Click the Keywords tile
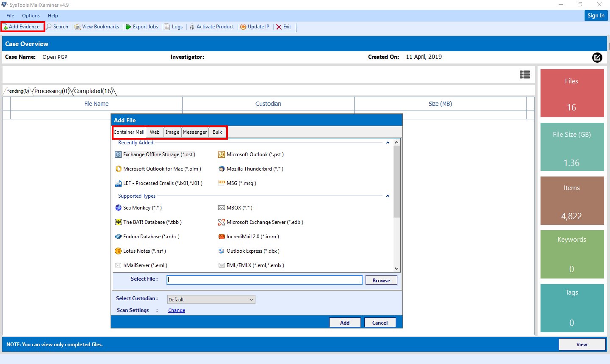 pyautogui.click(x=572, y=254)
